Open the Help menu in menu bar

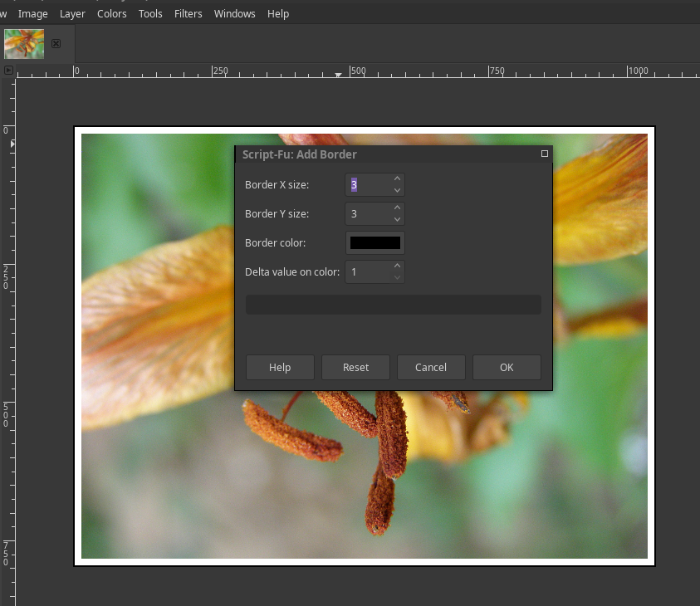278,14
